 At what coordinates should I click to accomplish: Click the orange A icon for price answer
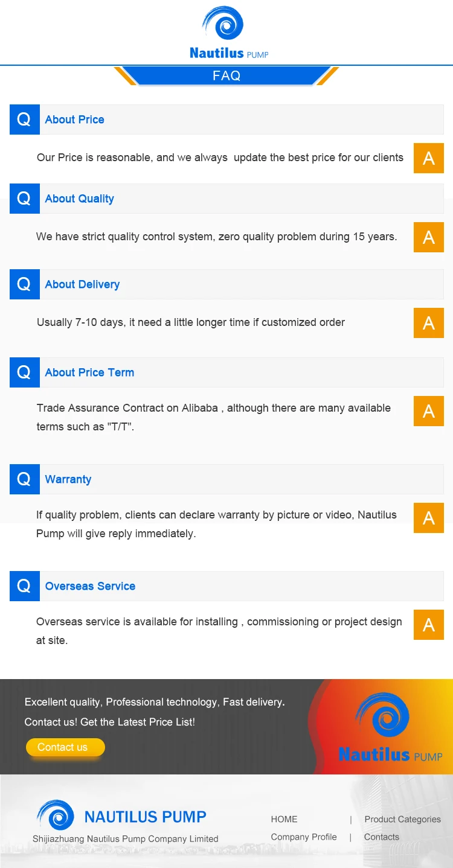[x=429, y=158]
